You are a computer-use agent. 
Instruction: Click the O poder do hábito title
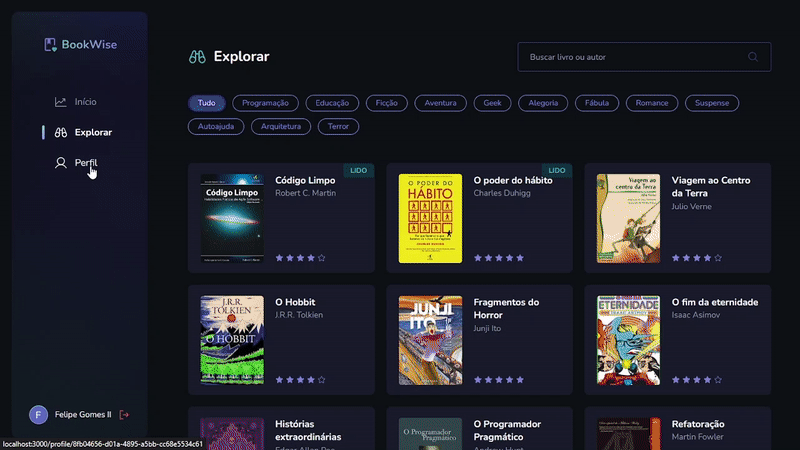click(513, 181)
